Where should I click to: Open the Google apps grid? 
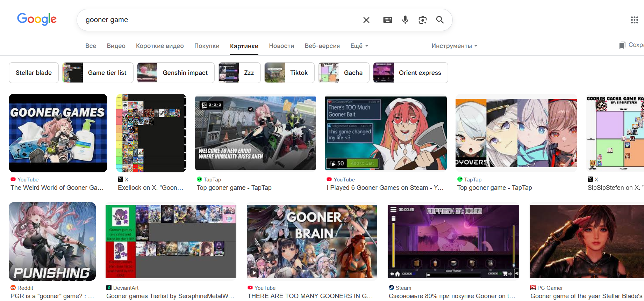point(635,20)
